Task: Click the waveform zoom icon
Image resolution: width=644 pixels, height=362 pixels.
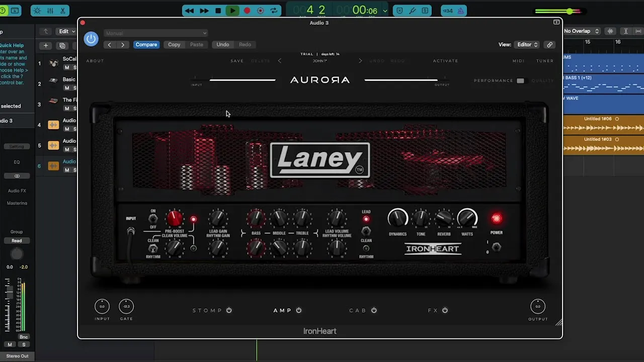Action: [610, 31]
